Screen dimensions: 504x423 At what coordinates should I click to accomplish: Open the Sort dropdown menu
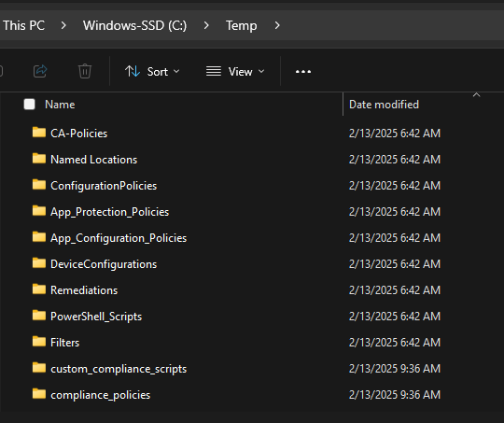[152, 71]
